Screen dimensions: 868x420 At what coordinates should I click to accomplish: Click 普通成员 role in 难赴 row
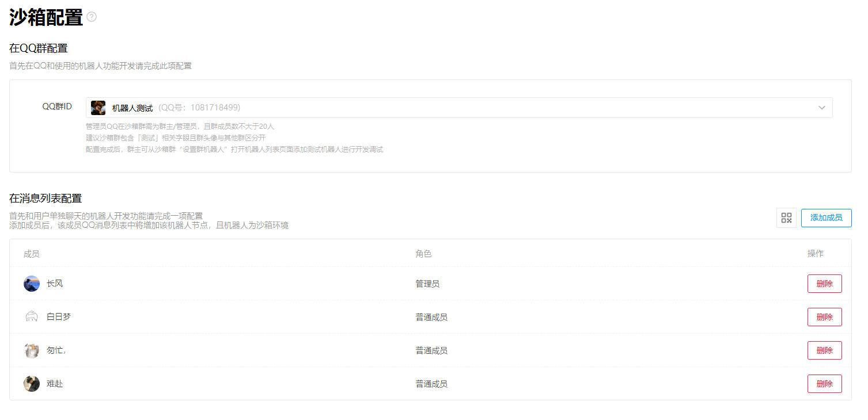point(431,384)
